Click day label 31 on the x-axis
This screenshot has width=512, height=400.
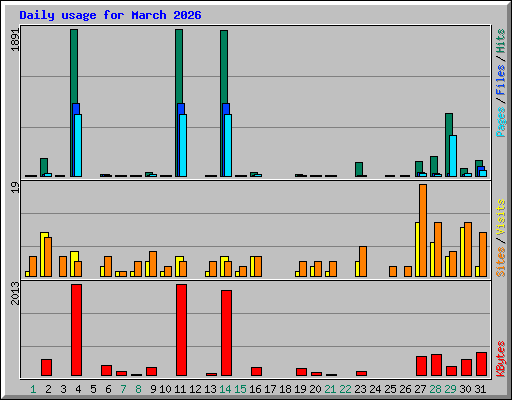coord(480,389)
